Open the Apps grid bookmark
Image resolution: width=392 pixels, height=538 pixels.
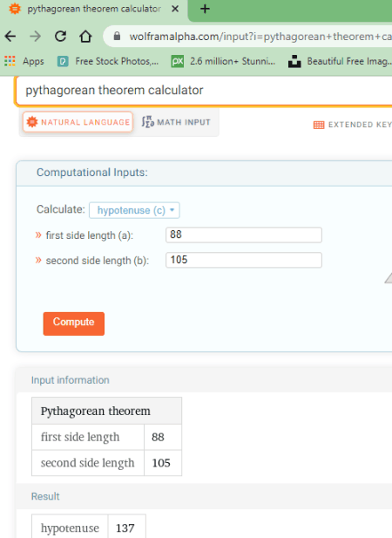coord(24,61)
